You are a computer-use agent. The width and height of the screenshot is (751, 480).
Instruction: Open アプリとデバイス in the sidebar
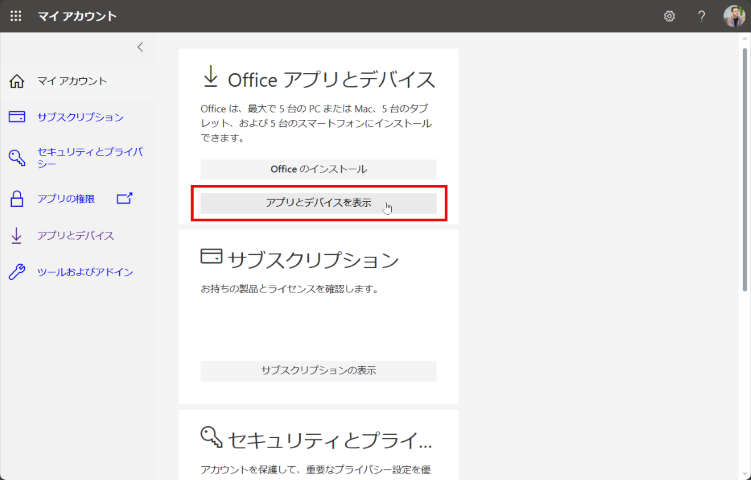pyautogui.click(x=76, y=236)
